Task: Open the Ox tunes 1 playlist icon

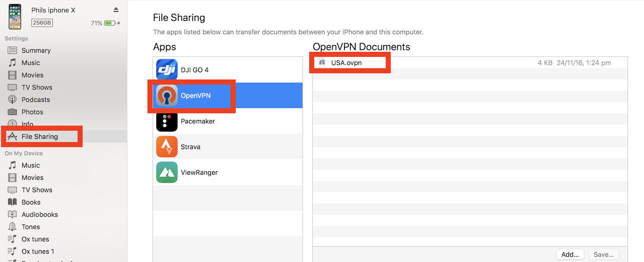Action: click(12, 251)
